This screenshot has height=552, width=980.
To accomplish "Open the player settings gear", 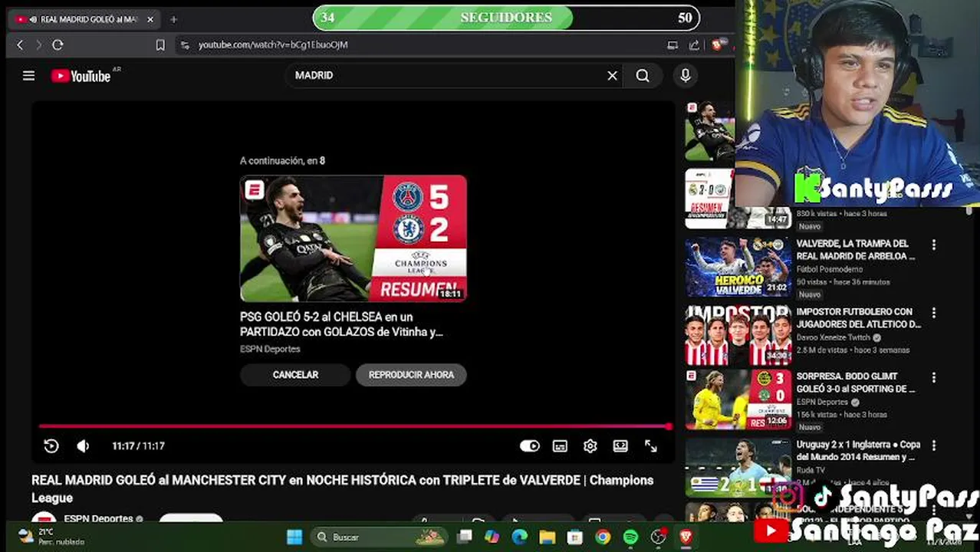I will coord(590,445).
